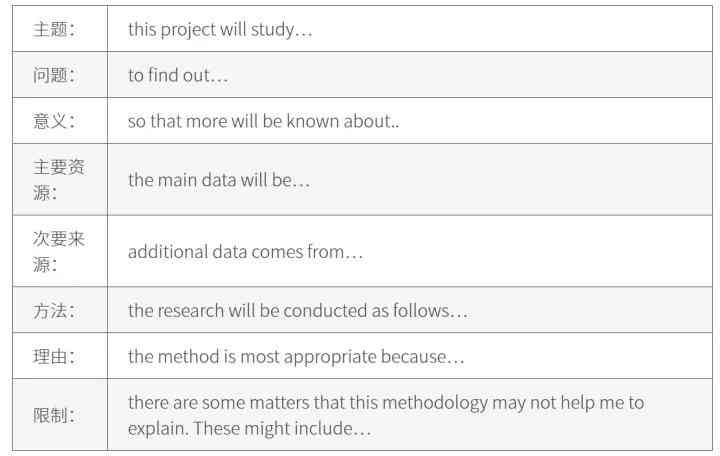
Task: Click the 主要资源 label cell
Action: [x=60, y=179]
